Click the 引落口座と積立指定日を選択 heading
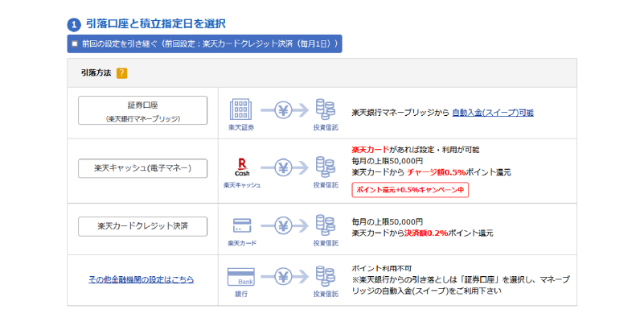 [x=156, y=24]
